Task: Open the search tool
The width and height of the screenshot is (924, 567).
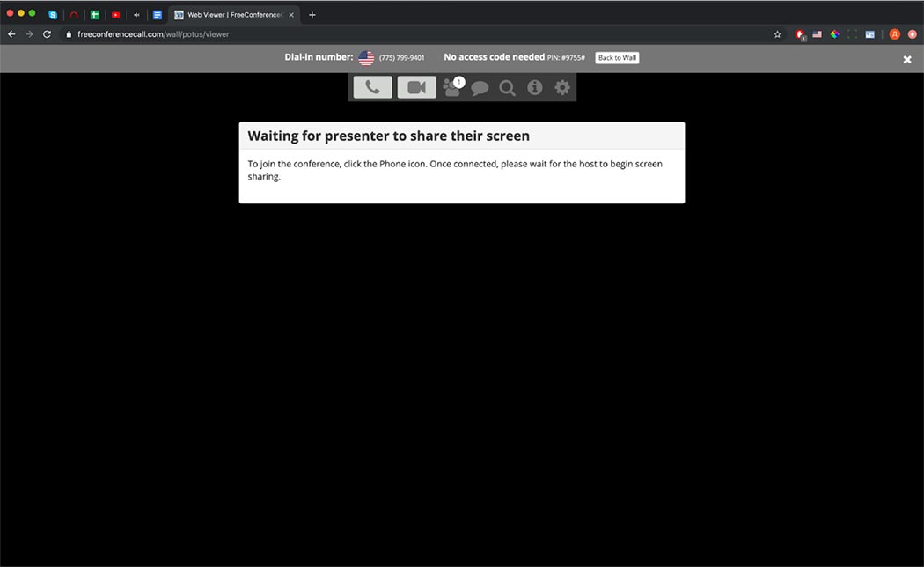Action: [x=507, y=87]
